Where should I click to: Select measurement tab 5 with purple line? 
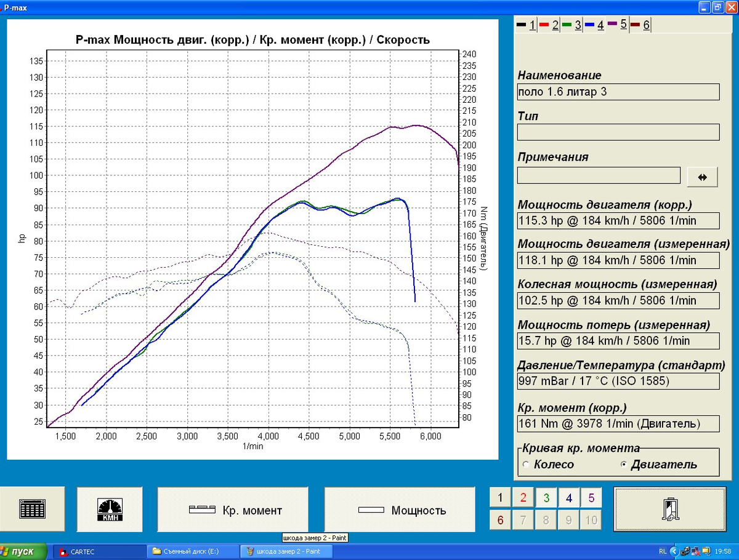(x=616, y=25)
